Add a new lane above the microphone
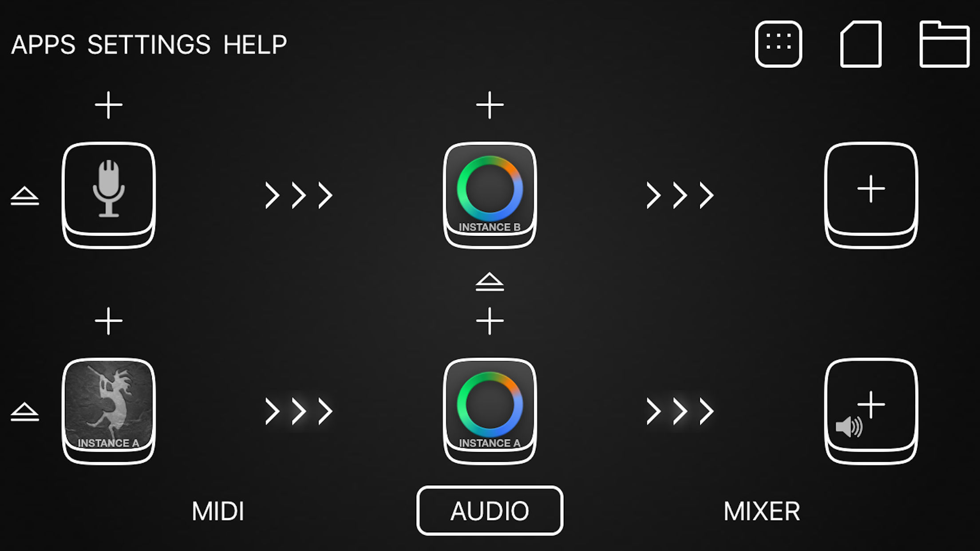980x551 pixels. point(109,105)
